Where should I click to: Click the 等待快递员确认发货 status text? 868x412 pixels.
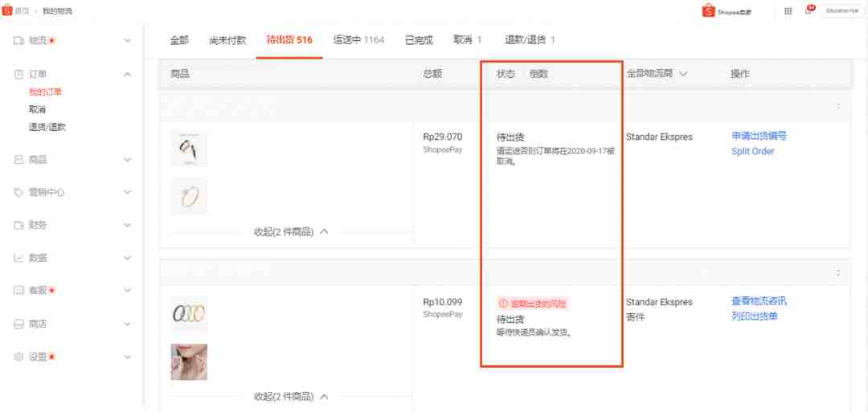534,332
